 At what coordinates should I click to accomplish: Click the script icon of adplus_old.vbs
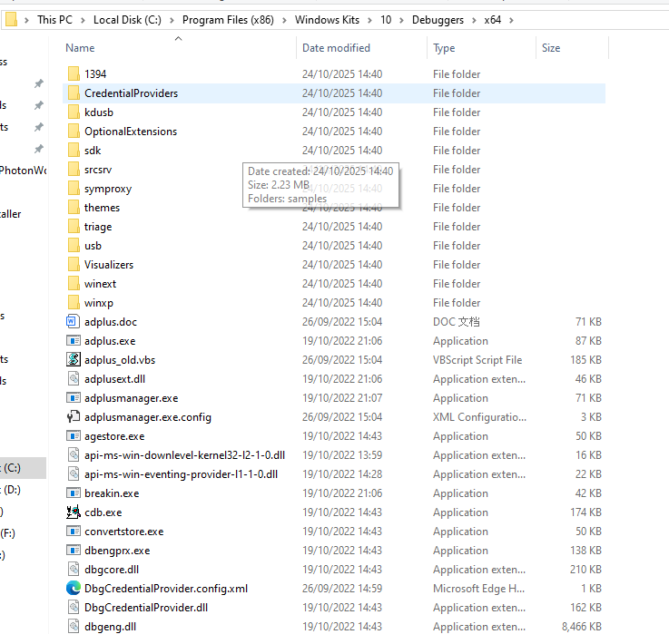click(x=73, y=359)
